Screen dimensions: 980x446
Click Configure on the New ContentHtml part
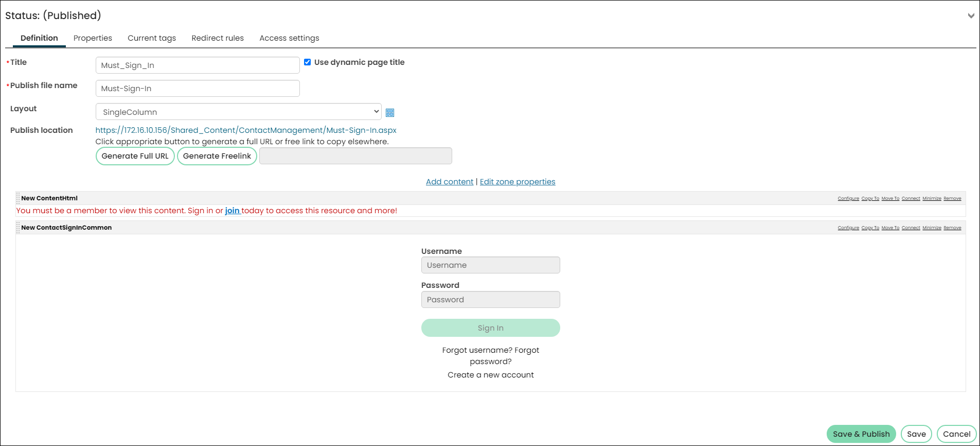(x=848, y=198)
